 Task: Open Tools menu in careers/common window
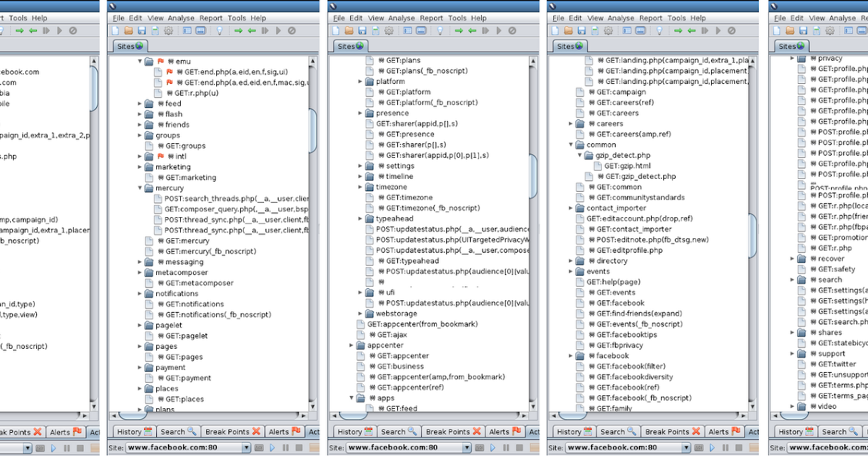[677, 18]
